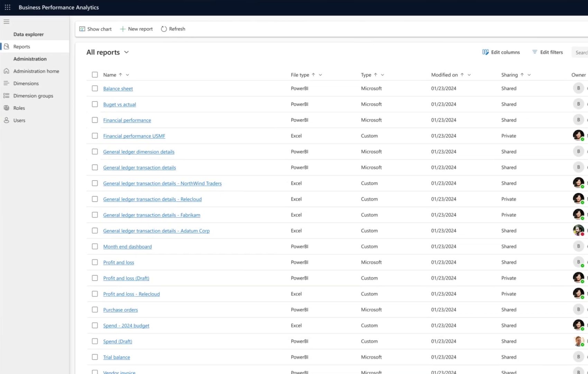Check the Trial balance row checkbox
588x374 pixels.
(95, 357)
